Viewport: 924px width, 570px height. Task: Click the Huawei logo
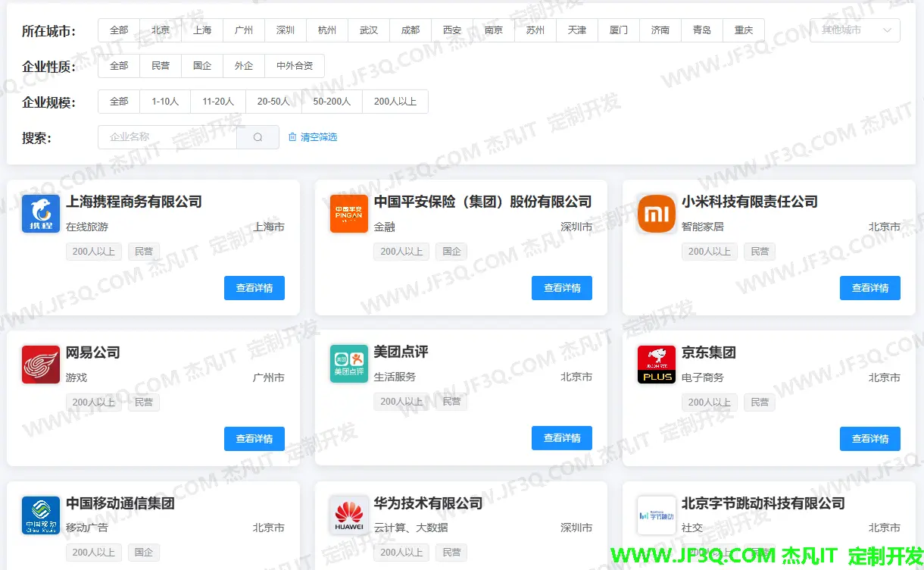coord(349,515)
